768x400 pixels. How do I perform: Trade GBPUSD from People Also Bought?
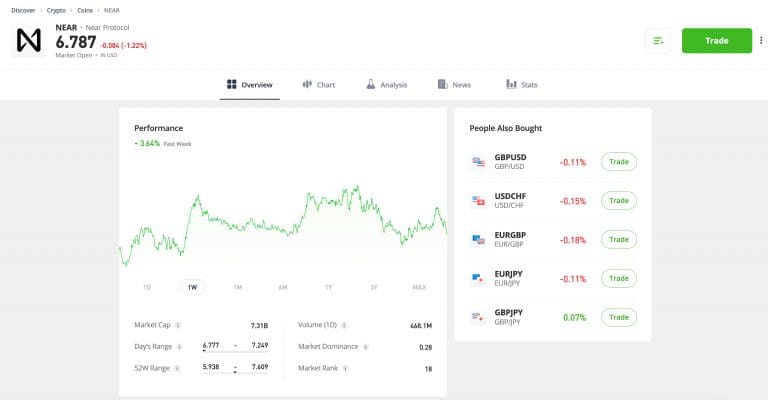(619, 162)
